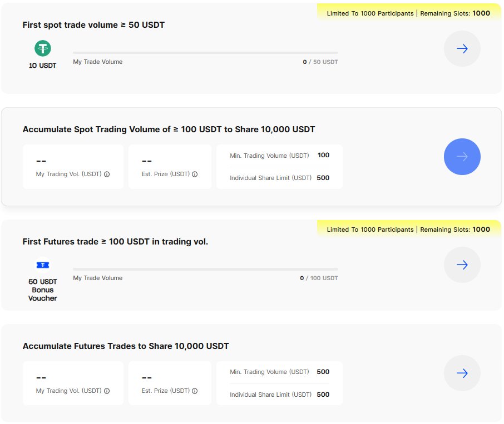Select heading 'First spot trade volume ≥ 50 USDT'
The image size is (504, 424).
tap(93, 24)
